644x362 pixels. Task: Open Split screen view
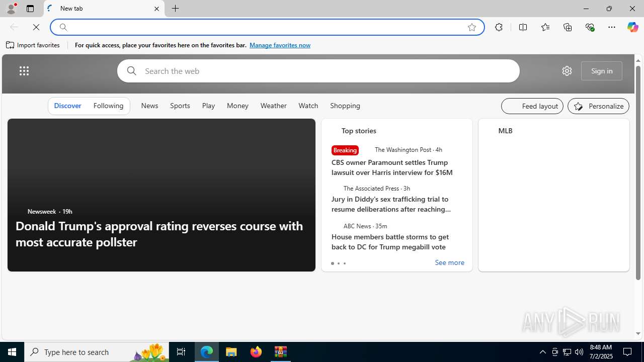point(523,27)
